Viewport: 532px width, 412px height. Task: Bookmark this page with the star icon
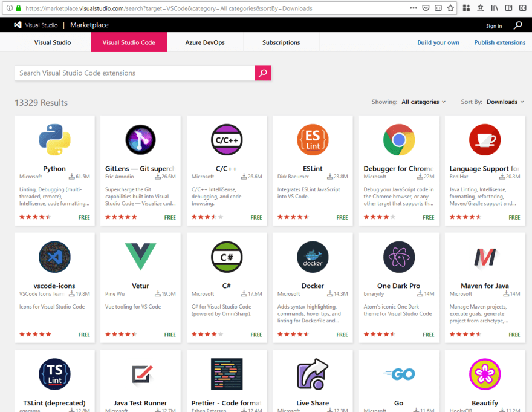pyautogui.click(x=450, y=8)
